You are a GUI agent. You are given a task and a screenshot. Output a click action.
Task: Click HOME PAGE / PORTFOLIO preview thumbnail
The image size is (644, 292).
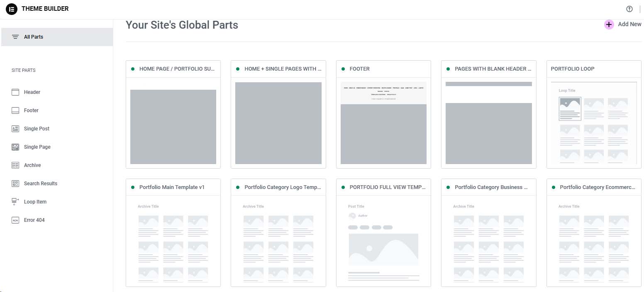[x=173, y=123]
